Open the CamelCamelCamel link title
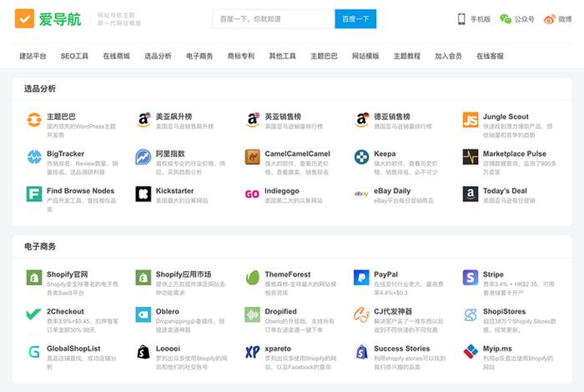Image resolution: width=584 pixels, height=392 pixels. (298, 153)
